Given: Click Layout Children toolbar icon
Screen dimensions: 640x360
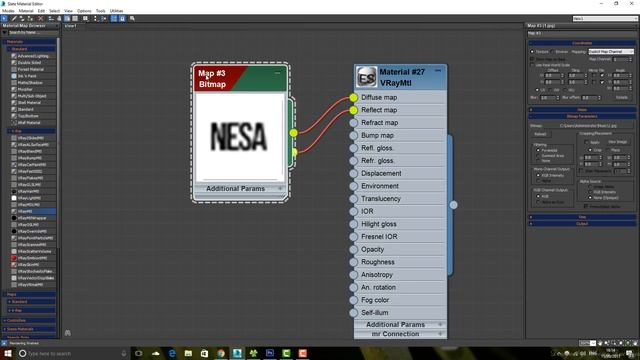Looking at the screenshot, I should pyautogui.click(x=103, y=18).
